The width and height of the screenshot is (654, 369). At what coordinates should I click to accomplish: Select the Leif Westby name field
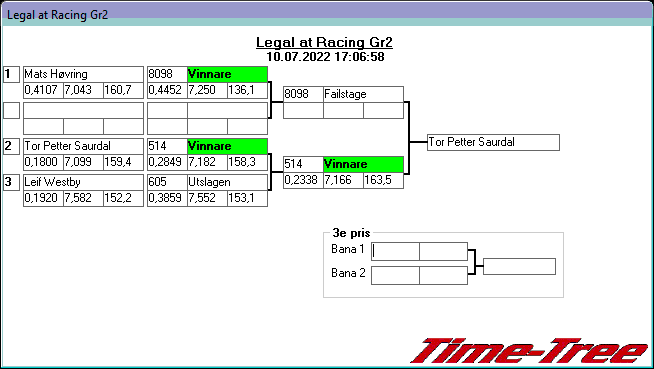coord(83,182)
